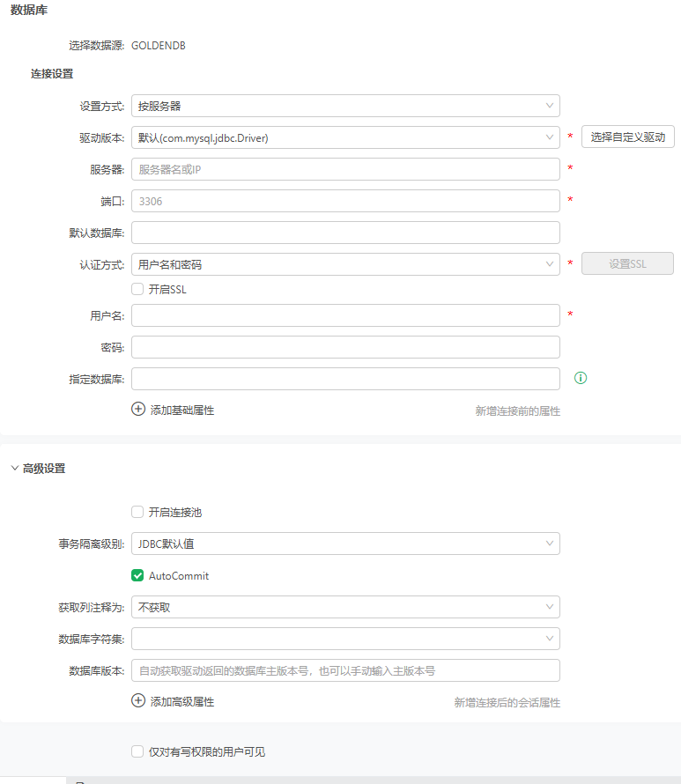681x784 pixels.
Task: Click the 添加高级属性 link text
Action: (x=182, y=701)
